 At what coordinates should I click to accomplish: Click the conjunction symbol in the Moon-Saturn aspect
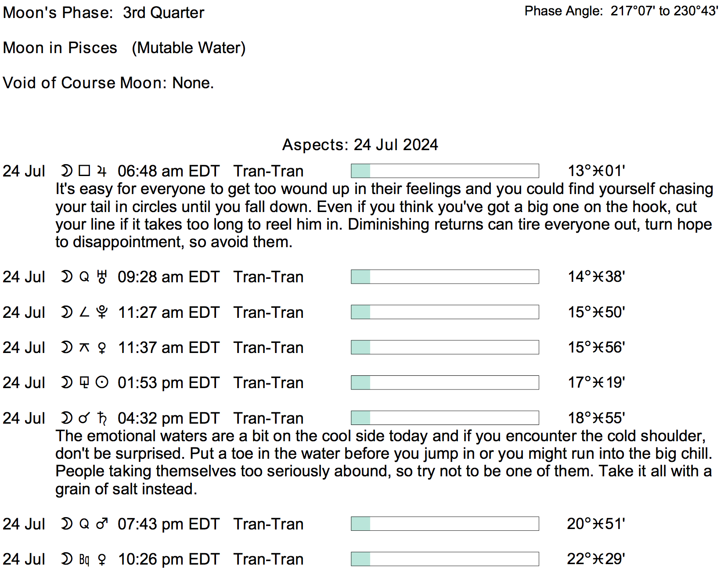pos(84,418)
